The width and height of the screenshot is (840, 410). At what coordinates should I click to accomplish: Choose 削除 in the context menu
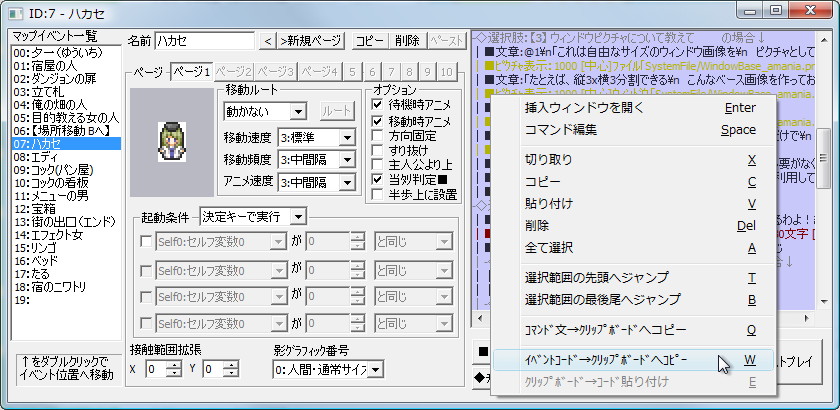pyautogui.click(x=633, y=226)
